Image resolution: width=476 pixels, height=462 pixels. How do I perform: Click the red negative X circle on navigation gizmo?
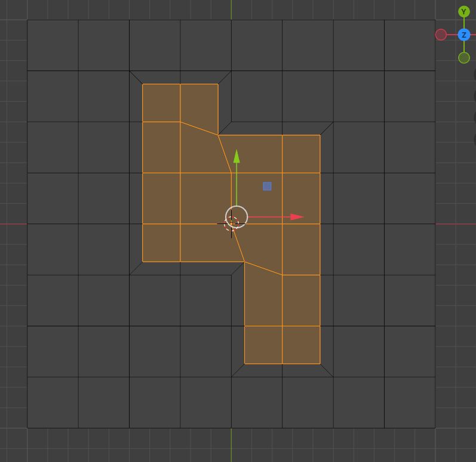click(441, 35)
